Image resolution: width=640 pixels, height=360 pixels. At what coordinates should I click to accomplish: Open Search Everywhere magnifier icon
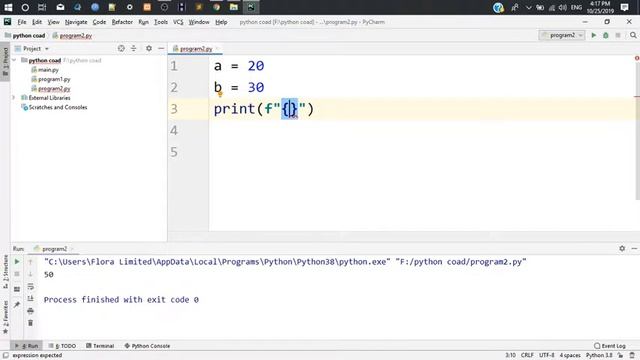633,36
